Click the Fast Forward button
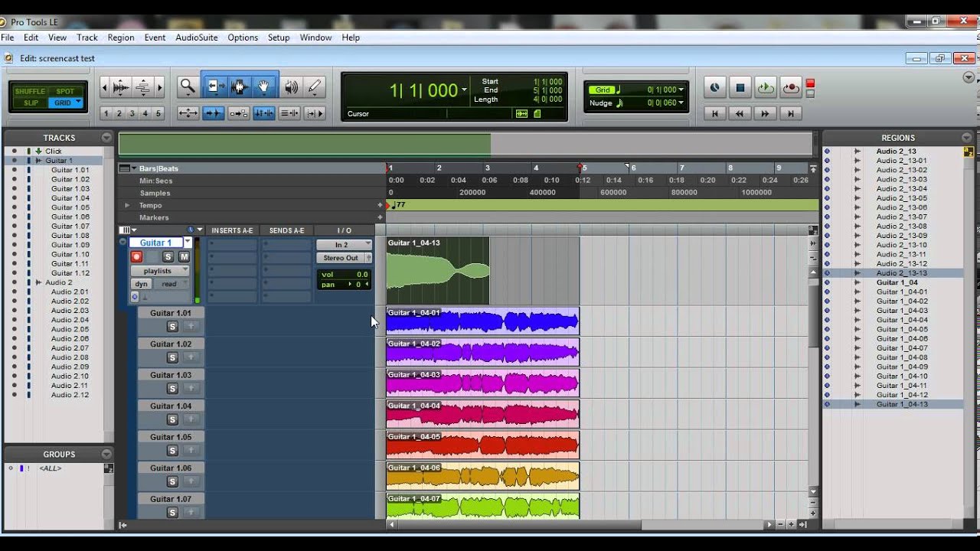This screenshot has width=980, height=551. pyautogui.click(x=766, y=113)
